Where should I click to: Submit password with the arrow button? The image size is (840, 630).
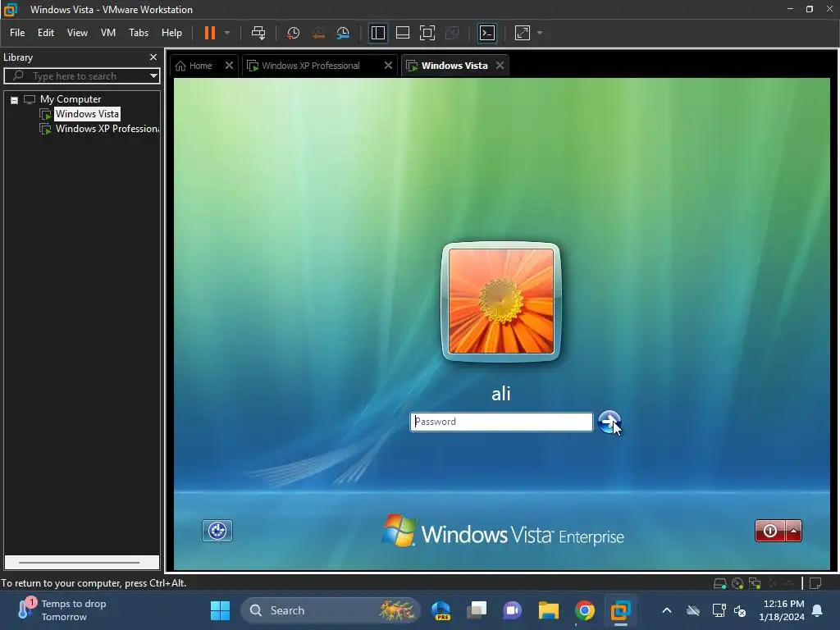609,422
